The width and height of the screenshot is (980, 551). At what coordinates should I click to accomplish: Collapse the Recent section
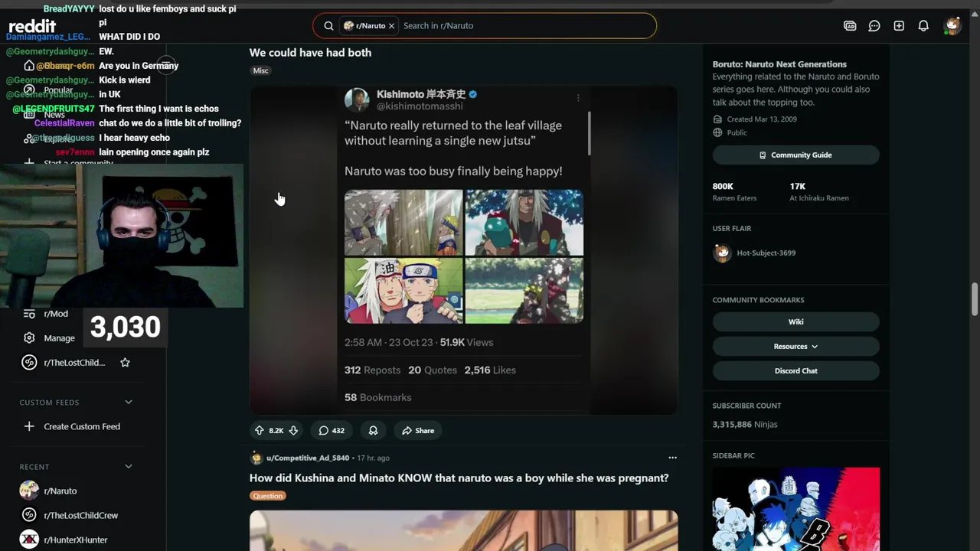point(128,467)
